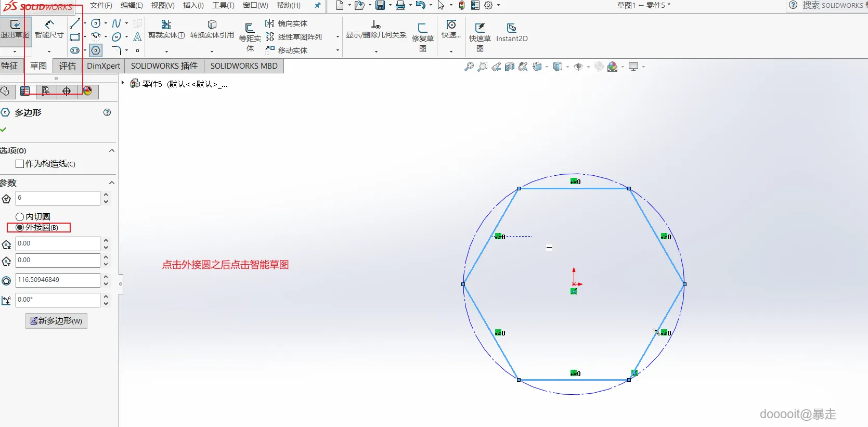The width and height of the screenshot is (868, 427).
Task: Open dropdown arrow under Convert Entities
Action: (x=212, y=51)
